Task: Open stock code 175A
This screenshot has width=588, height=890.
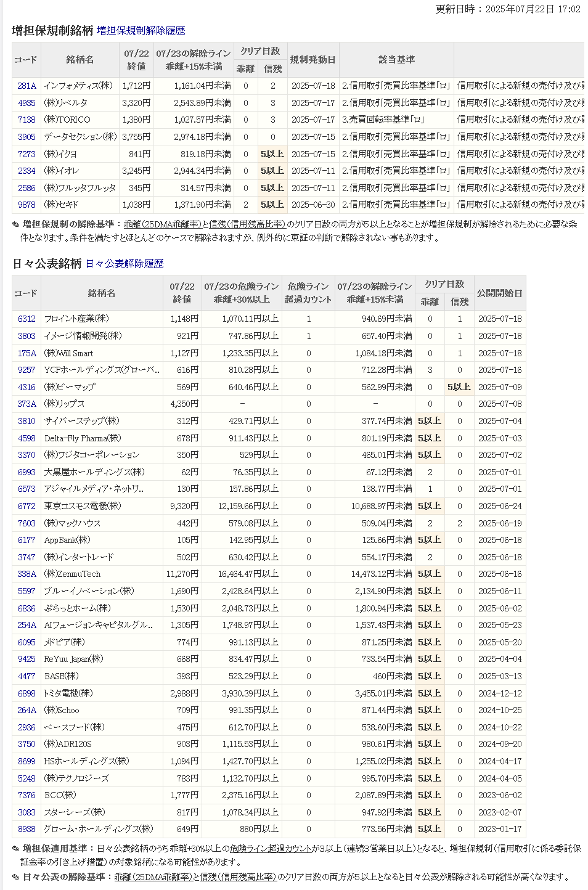Action: point(27,353)
